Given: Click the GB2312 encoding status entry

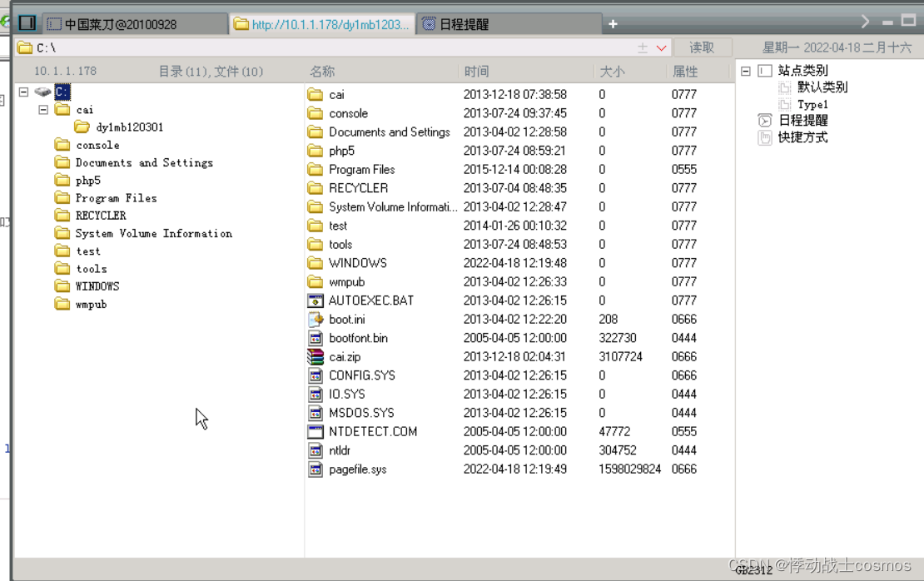Looking at the screenshot, I should coord(754,570).
